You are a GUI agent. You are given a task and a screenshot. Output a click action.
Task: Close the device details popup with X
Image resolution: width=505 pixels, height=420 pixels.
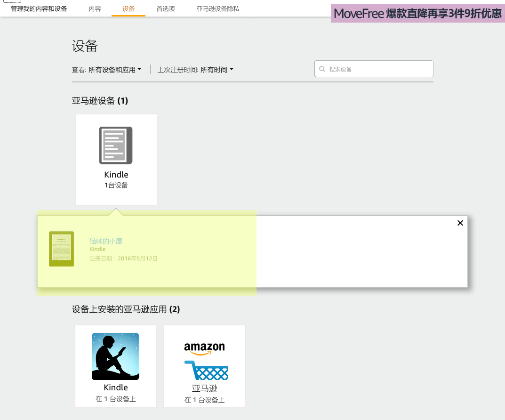point(460,223)
